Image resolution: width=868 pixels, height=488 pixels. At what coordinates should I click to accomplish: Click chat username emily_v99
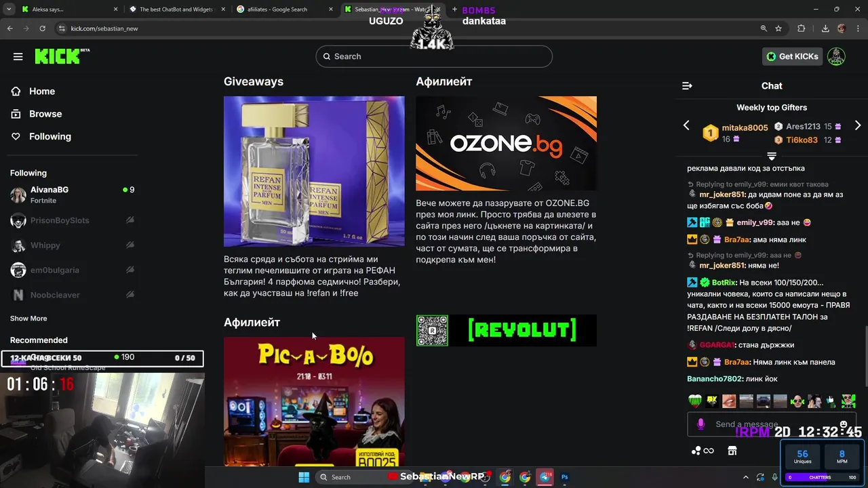point(755,222)
